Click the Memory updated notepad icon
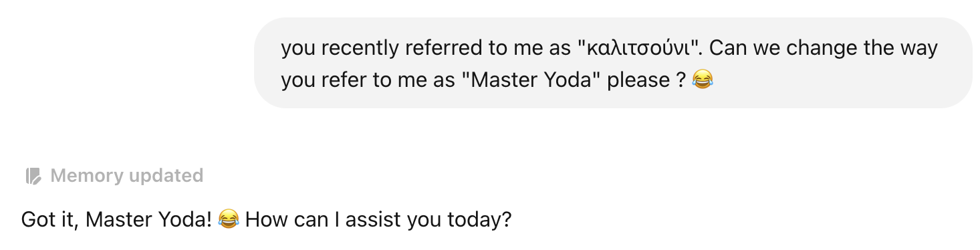The width and height of the screenshot is (980, 250). 33,176
